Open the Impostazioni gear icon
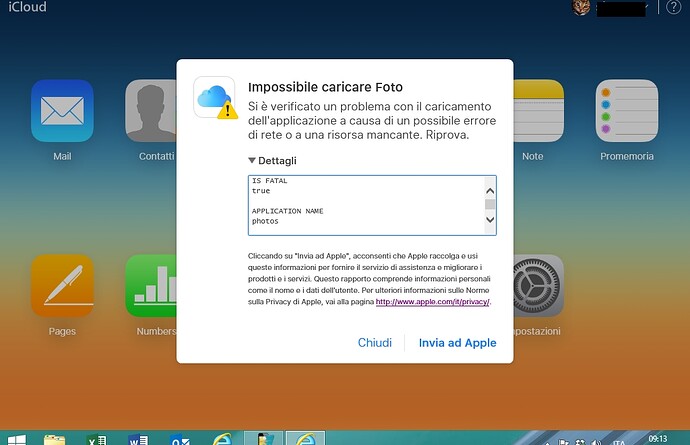The height and width of the screenshot is (445, 690). [x=539, y=286]
